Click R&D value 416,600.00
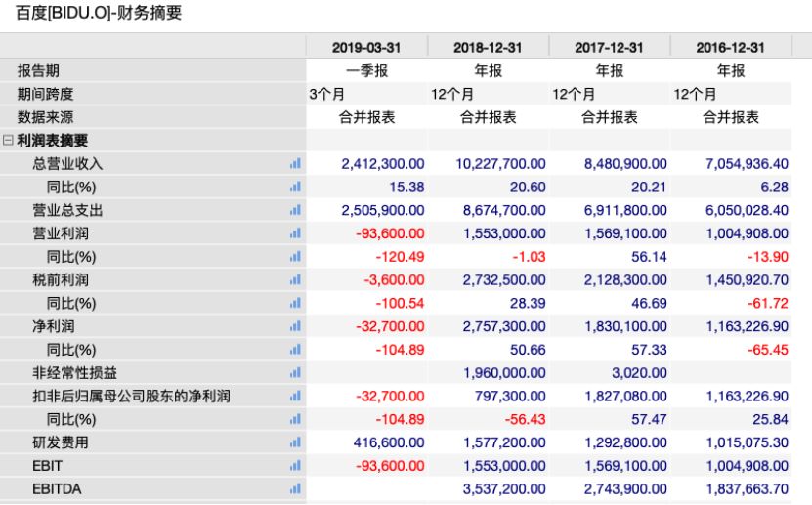Screen dimensions: 812x505 click(x=389, y=442)
